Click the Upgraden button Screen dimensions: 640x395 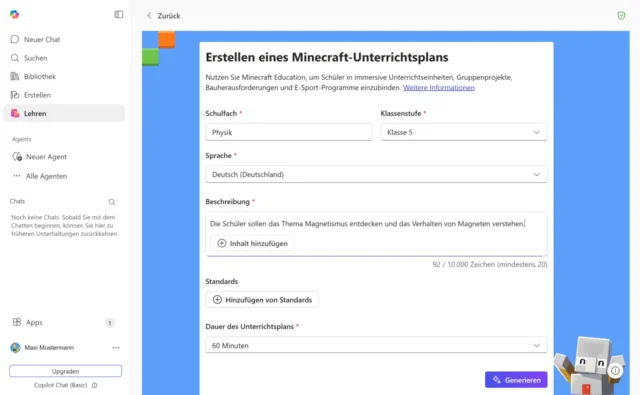pyautogui.click(x=65, y=371)
